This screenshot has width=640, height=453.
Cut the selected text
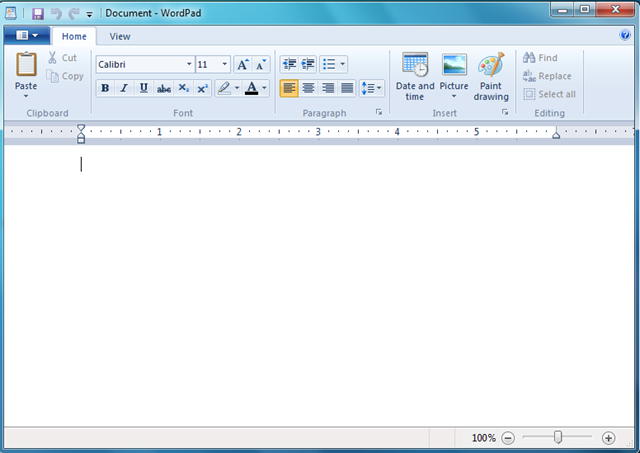coord(62,58)
